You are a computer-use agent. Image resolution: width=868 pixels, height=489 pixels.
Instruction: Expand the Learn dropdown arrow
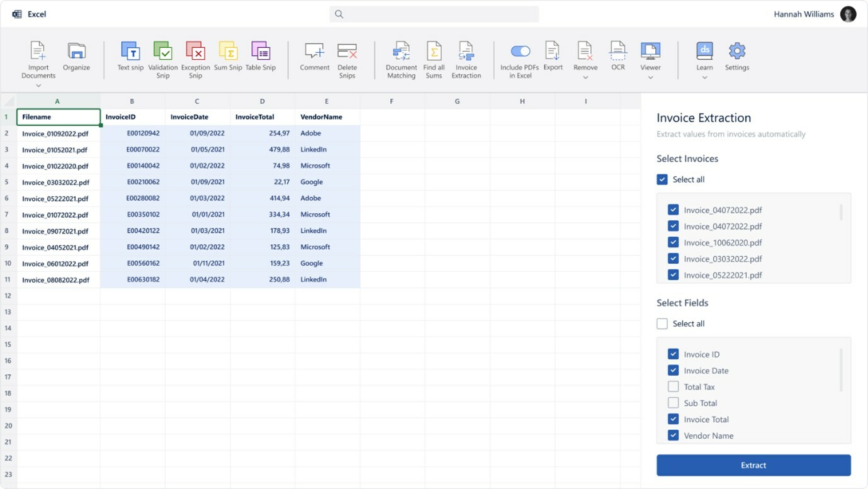(704, 77)
